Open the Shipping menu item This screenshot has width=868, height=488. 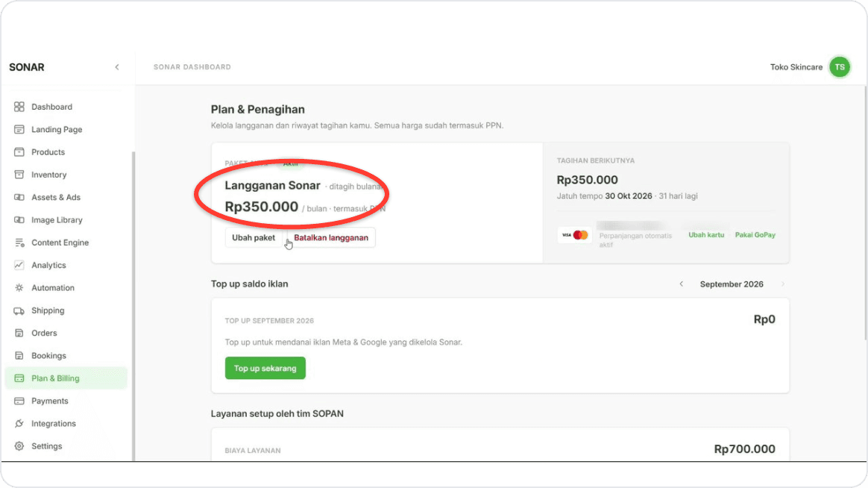pos(66,310)
